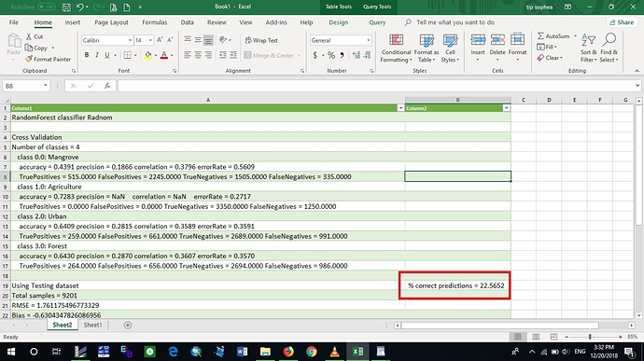Screen dimensions: 644x361
Task: Toggle Underline formatting
Action: 107,55
